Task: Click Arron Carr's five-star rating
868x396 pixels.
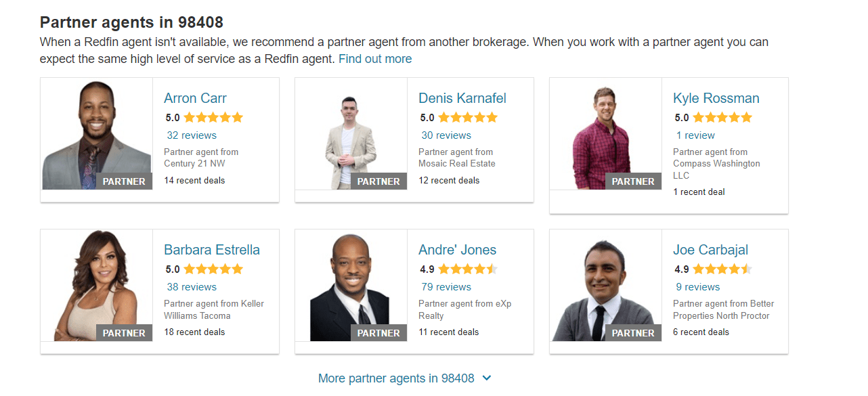Action: pos(203,116)
